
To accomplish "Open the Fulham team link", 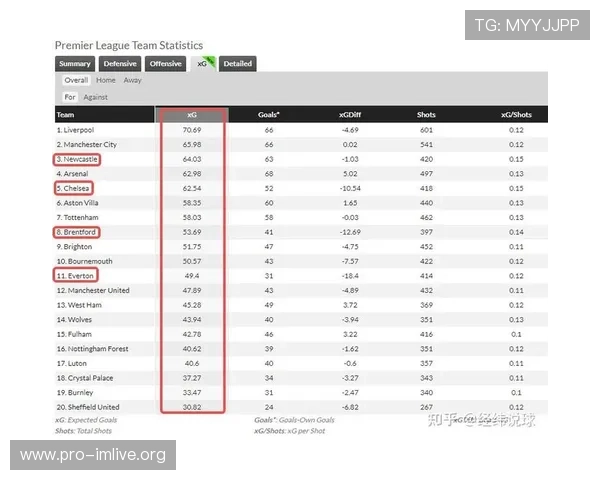I will 74,334.
